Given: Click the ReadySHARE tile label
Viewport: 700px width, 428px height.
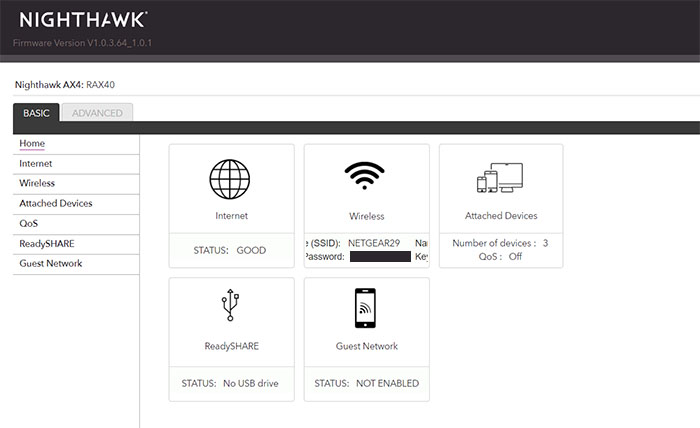Looking at the screenshot, I should coord(232,346).
